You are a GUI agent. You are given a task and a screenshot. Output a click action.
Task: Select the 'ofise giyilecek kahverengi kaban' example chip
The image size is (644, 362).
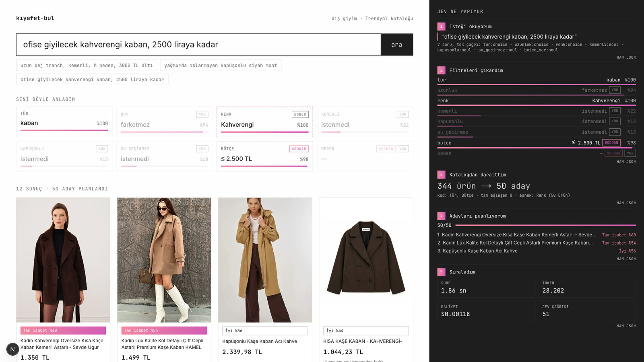[x=92, y=80]
